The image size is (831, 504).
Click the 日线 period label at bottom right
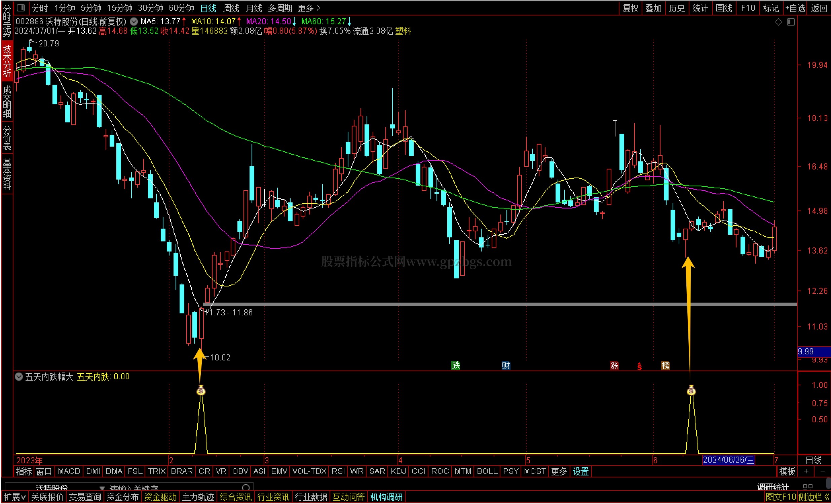click(x=814, y=460)
